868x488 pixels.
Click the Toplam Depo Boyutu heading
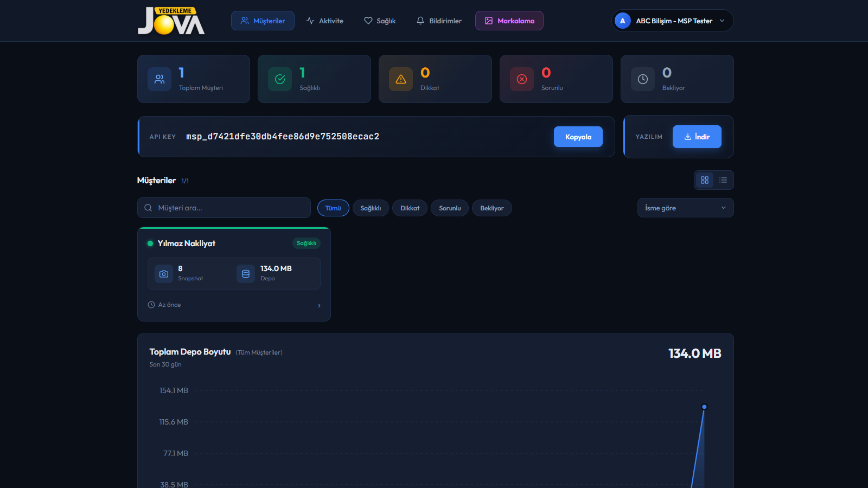tap(190, 352)
